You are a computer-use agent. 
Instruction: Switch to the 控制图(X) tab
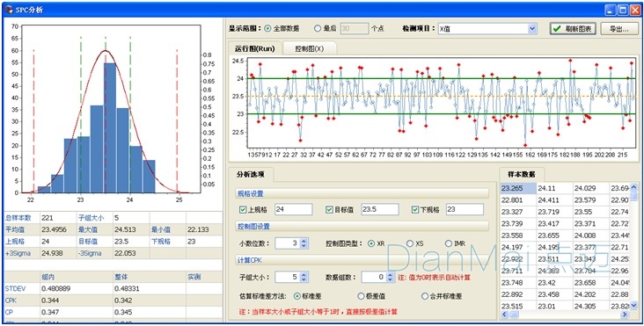point(310,48)
